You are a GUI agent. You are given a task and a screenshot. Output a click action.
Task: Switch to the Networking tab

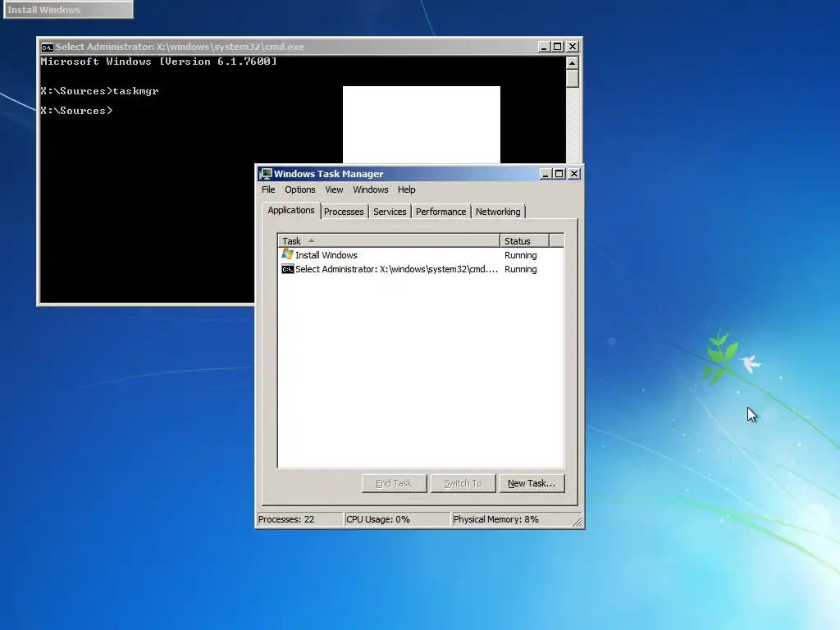pyautogui.click(x=498, y=212)
